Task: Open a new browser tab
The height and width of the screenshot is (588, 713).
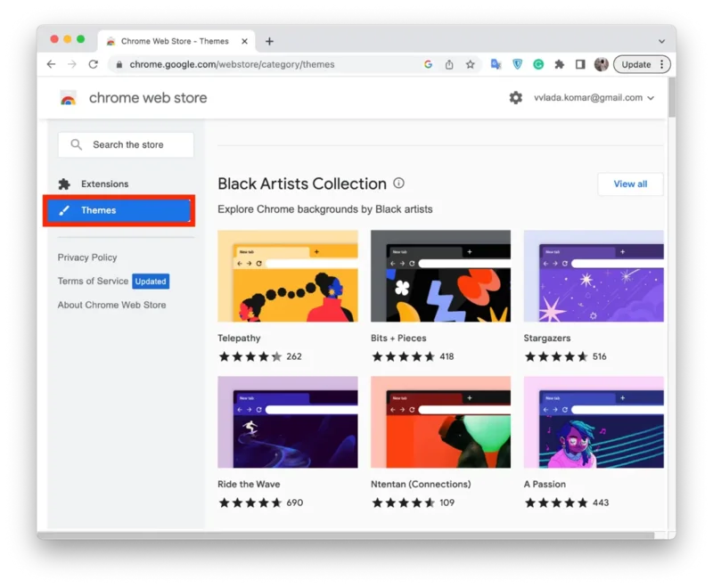Action: 270,41
